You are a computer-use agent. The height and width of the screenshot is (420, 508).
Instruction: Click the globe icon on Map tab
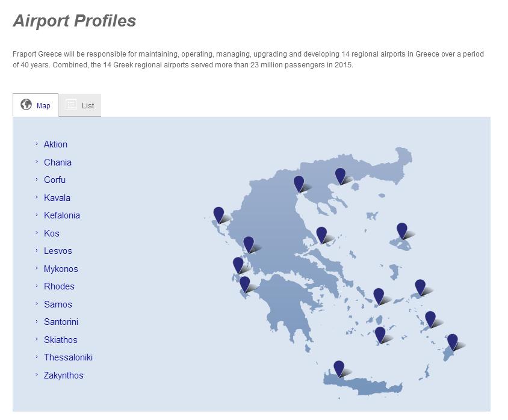tap(26, 105)
